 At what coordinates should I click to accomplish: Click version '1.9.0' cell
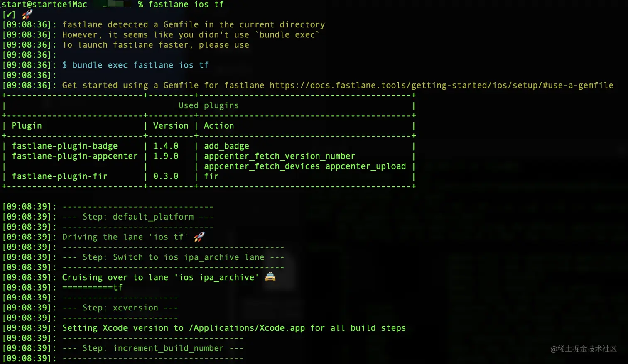(x=166, y=156)
